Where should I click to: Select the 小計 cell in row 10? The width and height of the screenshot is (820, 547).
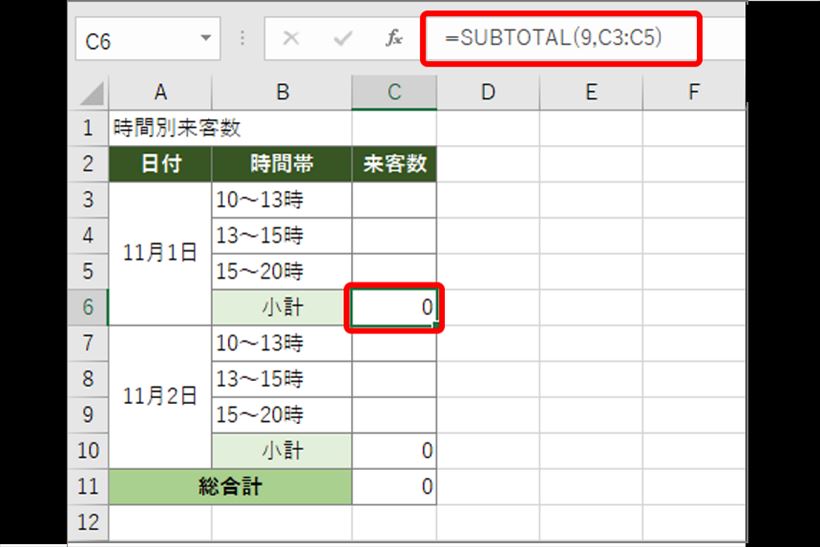pyautogui.click(x=282, y=451)
